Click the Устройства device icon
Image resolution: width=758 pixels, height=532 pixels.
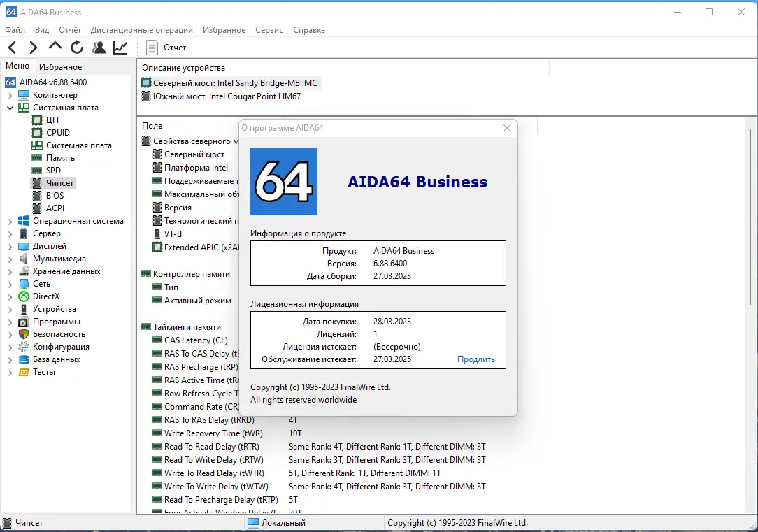[x=23, y=308]
